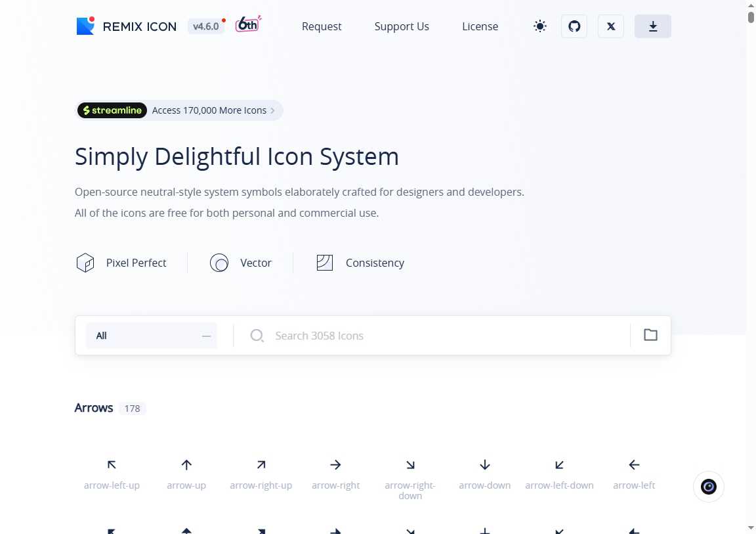This screenshot has width=756, height=534.
Task: Select the arrow-right-up icon
Action: click(x=261, y=474)
